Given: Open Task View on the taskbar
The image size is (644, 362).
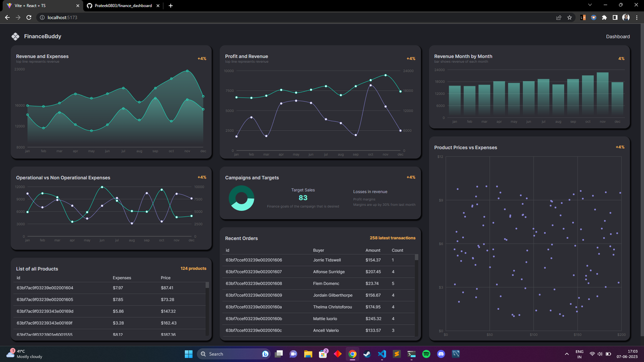Looking at the screenshot, I should tap(279, 354).
